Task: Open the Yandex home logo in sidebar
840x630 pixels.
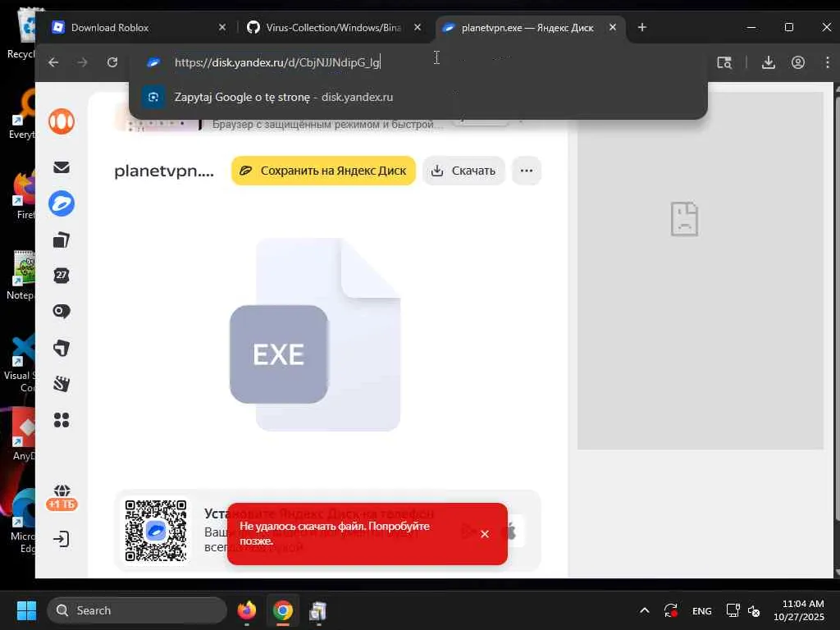Action: [x=62, y=121]
